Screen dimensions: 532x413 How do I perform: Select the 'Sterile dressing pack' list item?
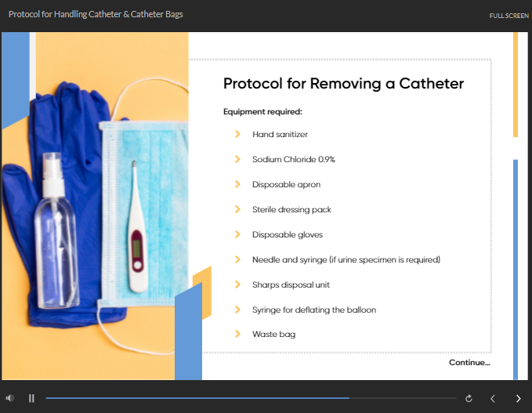coord(291,210)
